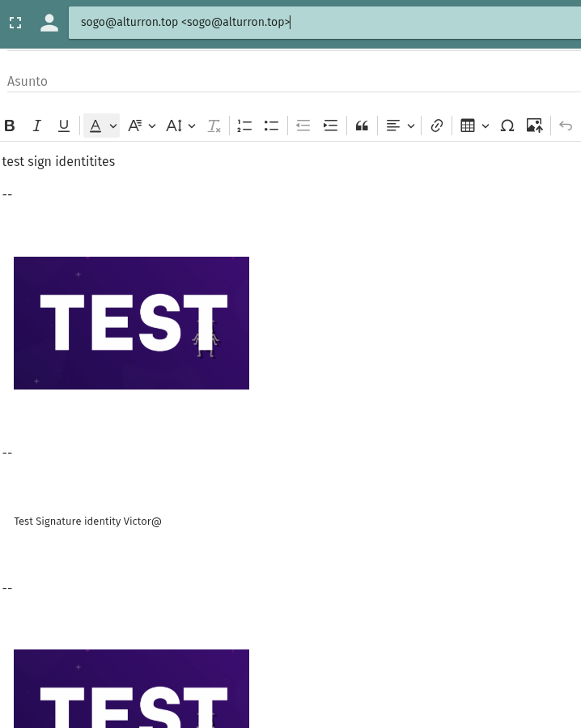Insert a block quote
Viewport: 581px width, 728px height.
click(362, 126)
